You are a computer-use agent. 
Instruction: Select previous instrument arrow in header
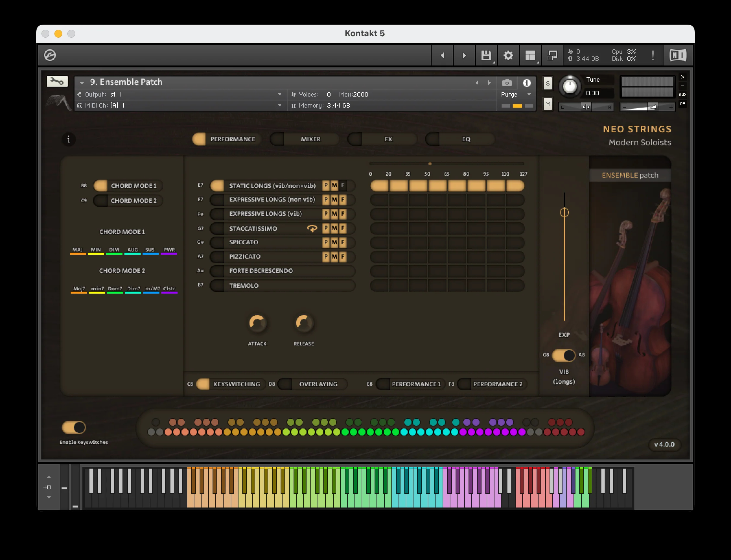click(x=477, y=83)
